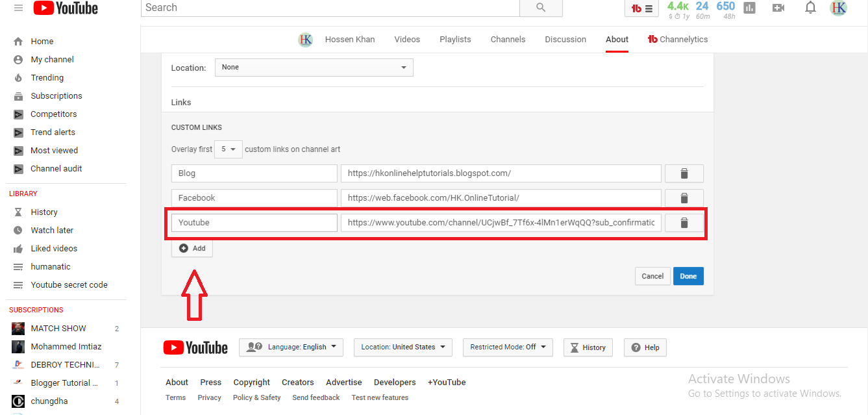Click the footer Help button
The image size is (868, 415).
click(x=645, y=347)
